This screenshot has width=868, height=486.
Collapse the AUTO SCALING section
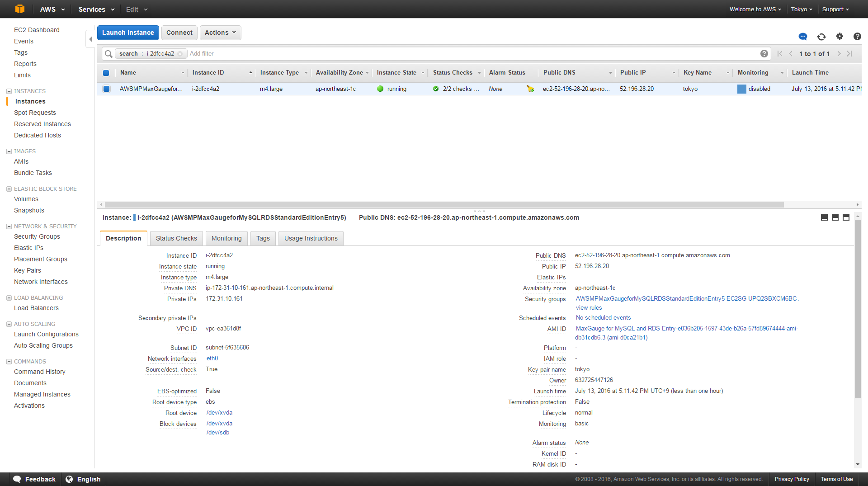point(9,324)
